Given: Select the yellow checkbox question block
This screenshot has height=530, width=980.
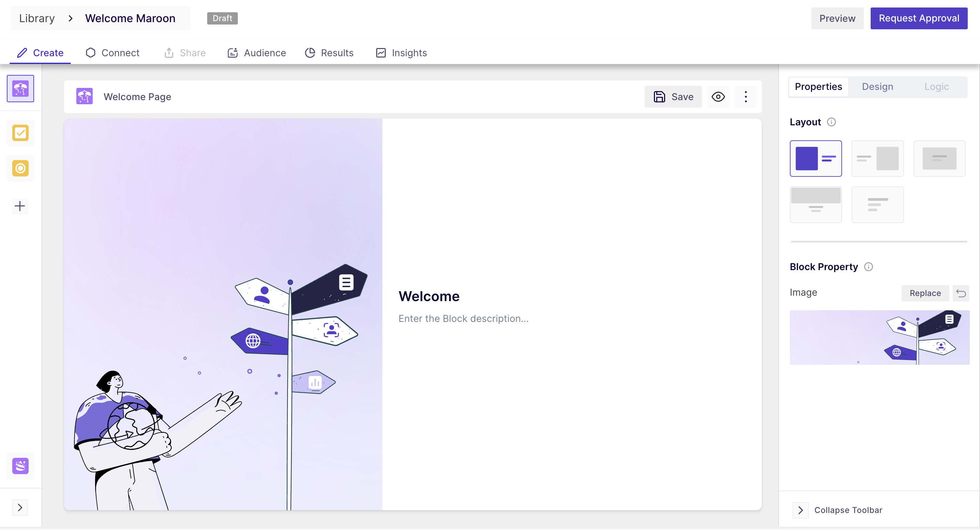Looking at the screenshot, I should coord(20,133).
